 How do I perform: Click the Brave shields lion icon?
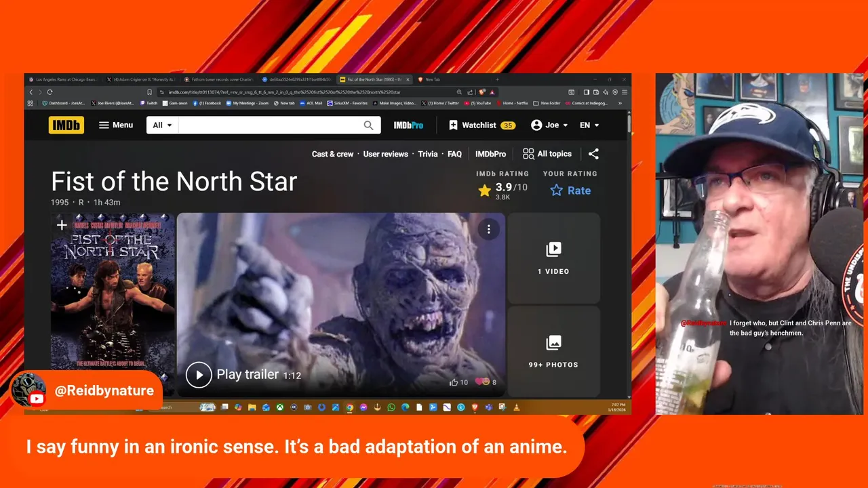[482, 92]
